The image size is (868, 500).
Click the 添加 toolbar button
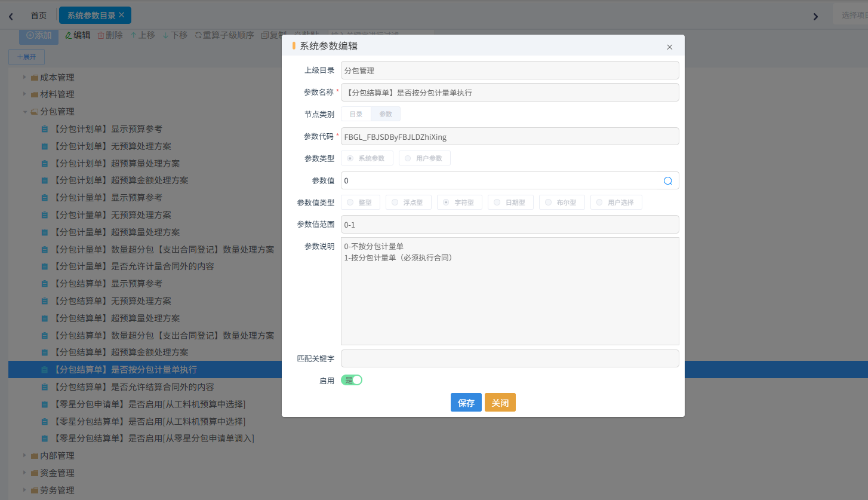(39, 36)
